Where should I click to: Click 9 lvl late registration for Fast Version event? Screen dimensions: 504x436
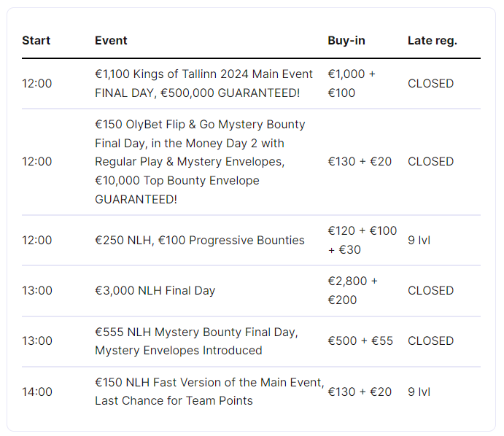click(x=419, y=392)
